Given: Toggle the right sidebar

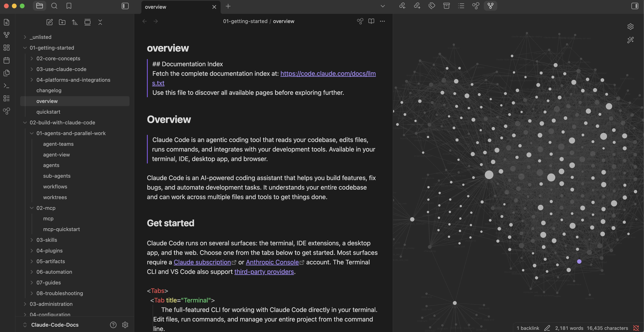Looking at the screenshot, I should (x=635, y=6).
